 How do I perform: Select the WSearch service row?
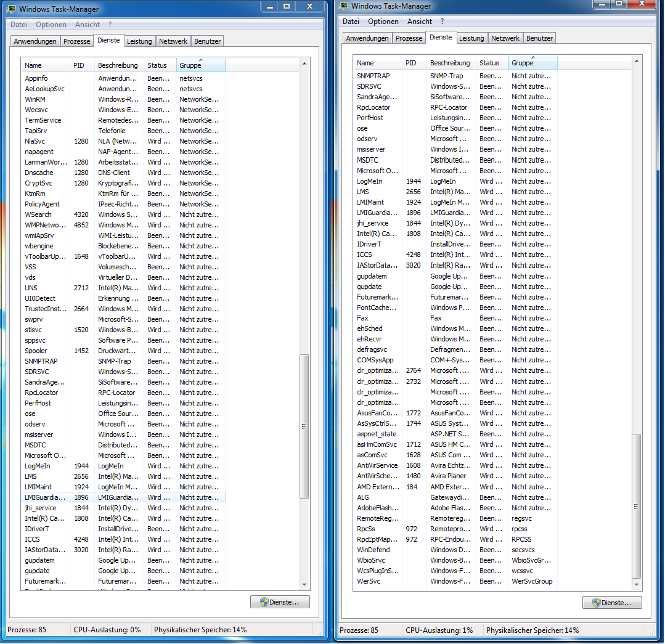tap(123, 214)
